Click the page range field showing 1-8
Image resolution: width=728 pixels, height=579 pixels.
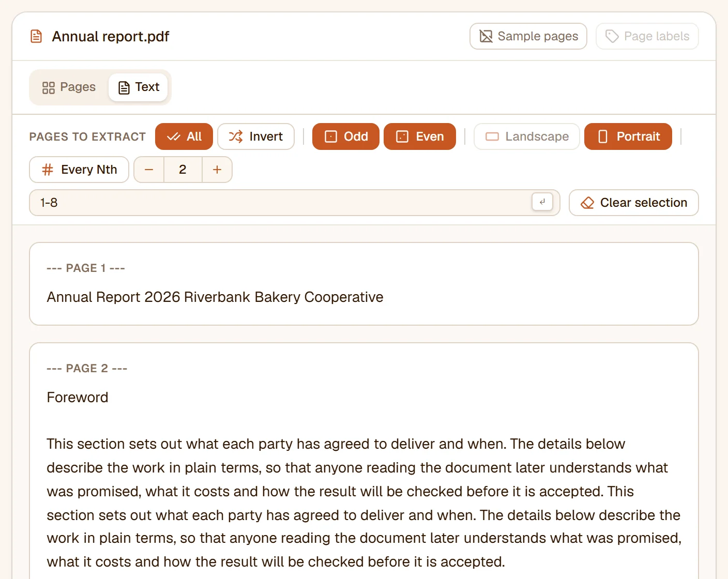[295, 203]
